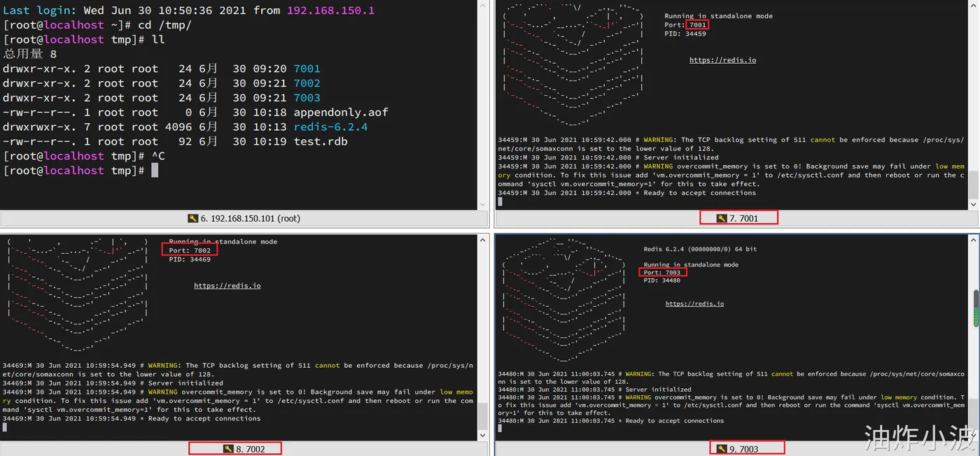The width and height of the screenshot is (980, 456).
Task: Click the 'PID: 34459' text
Action: coord(685,34)
